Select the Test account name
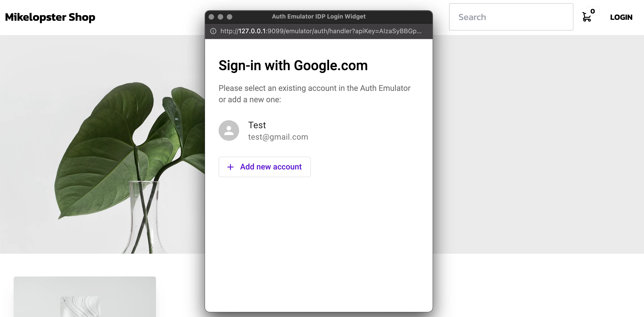Viewport: 644px width, 317px height. click(257, 125)
